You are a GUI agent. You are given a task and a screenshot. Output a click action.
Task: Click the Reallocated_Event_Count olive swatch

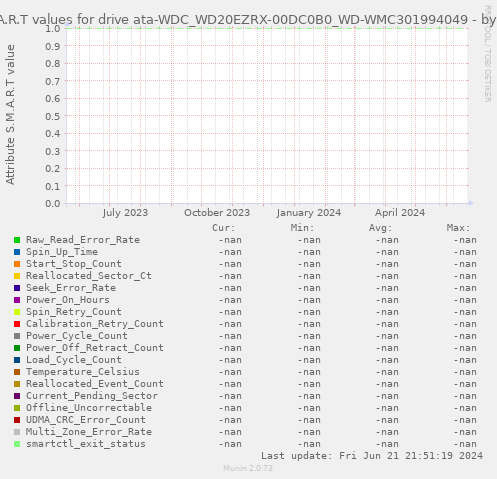pyautogui.click(x=17, y=384)
